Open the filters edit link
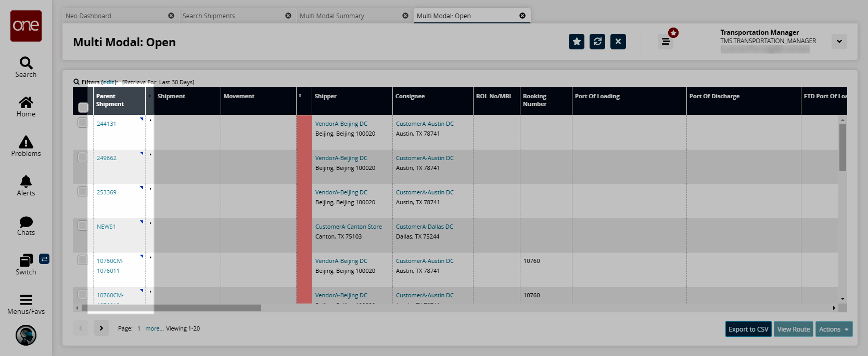This screenshot has height=356, width=868. [109, 82]
